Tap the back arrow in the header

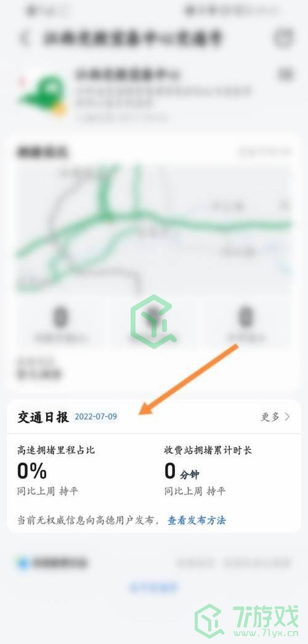(x=25, y=38)
